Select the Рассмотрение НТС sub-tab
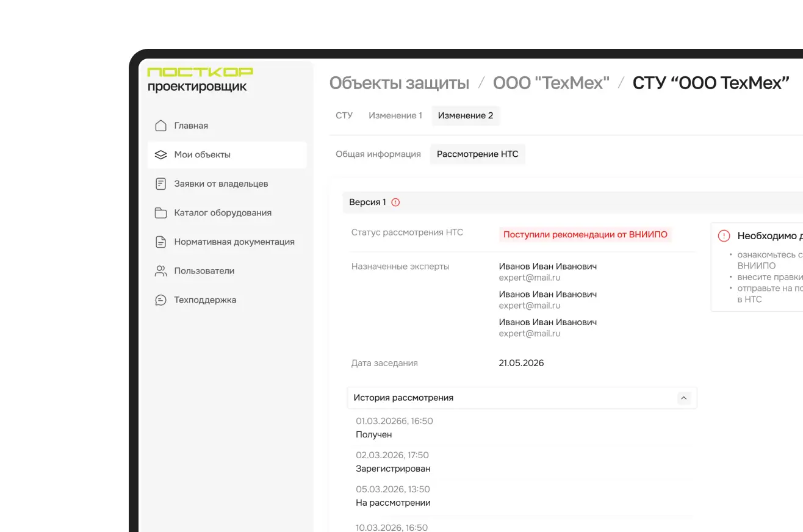Image resolution: width=803 pixels, height=532 pixels. pos(478,154)
